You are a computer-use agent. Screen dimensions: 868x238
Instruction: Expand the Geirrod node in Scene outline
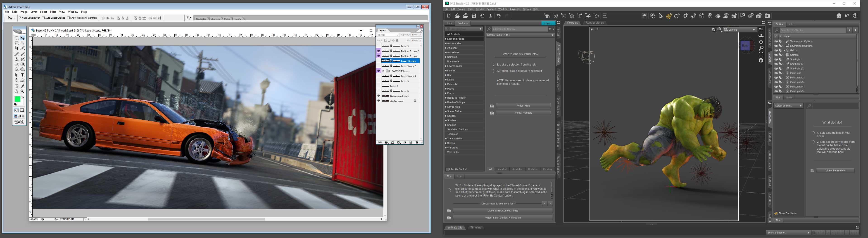click(x=784, y=50)
